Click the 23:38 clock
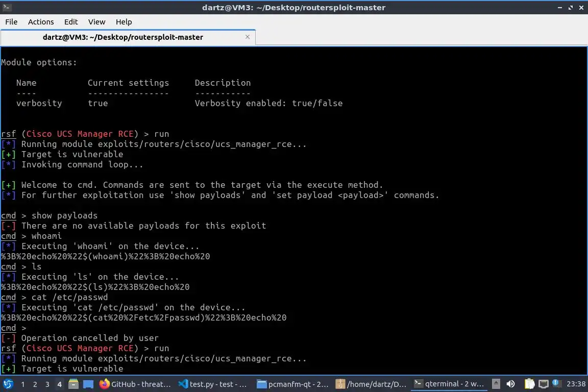The width and height of the screenshot is (588, 392). pyautogui.click(x=576, y=384)
